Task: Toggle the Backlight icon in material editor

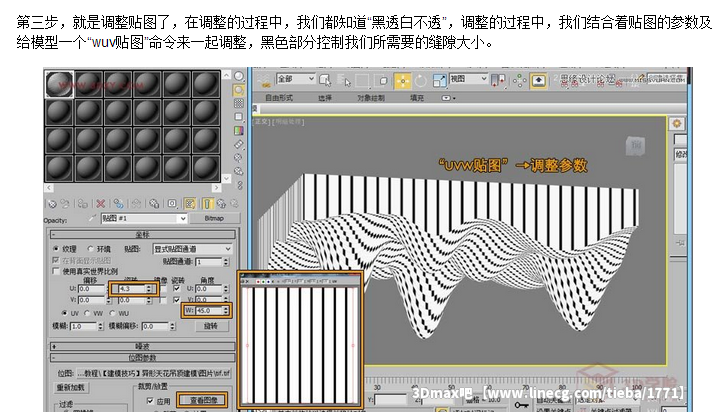Action: (239, 91)
